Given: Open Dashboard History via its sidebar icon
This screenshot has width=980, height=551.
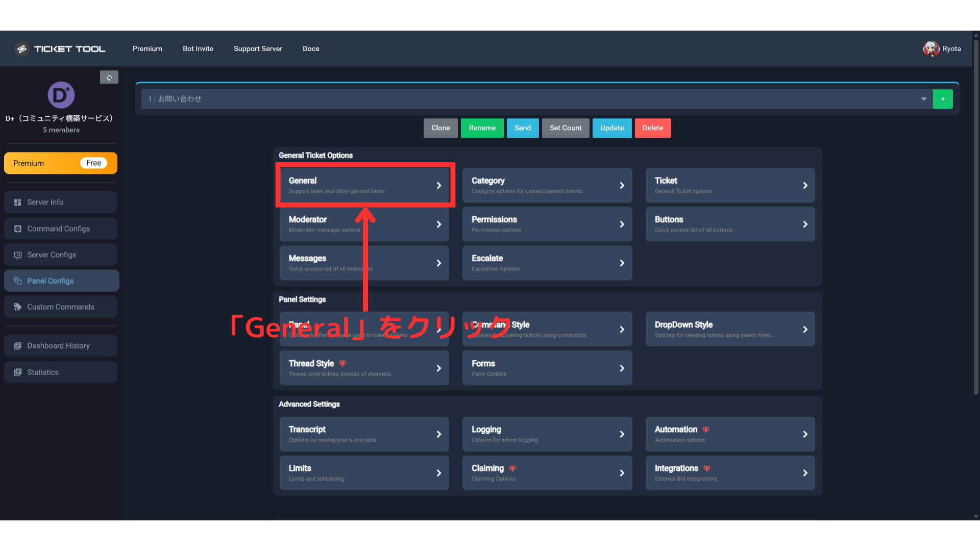Looking at the screenshot, I should [17, 345].
